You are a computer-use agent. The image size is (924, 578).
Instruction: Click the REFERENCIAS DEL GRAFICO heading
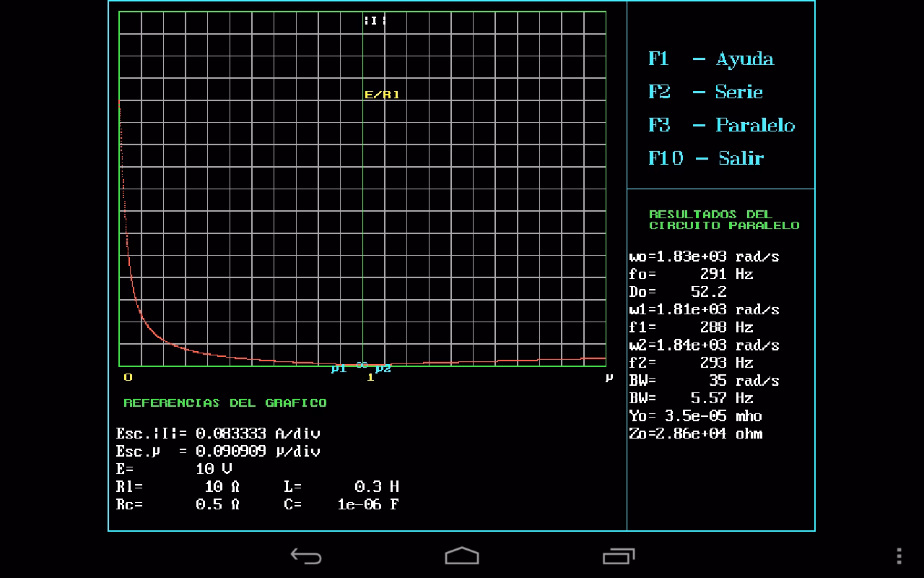pyautogui.click(x=225, y=403)
